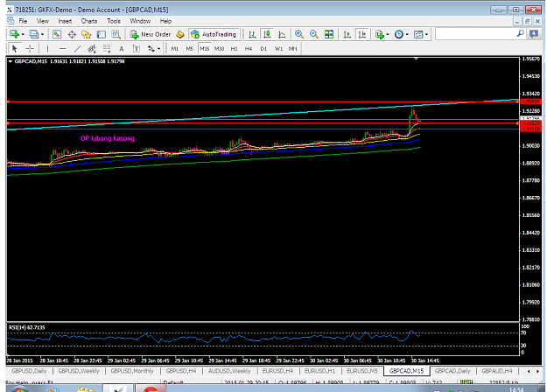Viewport: 547px width, 392px height.
Task: Switch timeframe to H1
Action: click(x=234, y=48)
